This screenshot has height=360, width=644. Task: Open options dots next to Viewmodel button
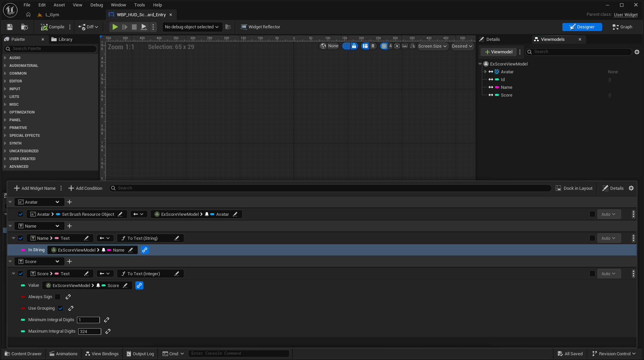coord(520,52)
